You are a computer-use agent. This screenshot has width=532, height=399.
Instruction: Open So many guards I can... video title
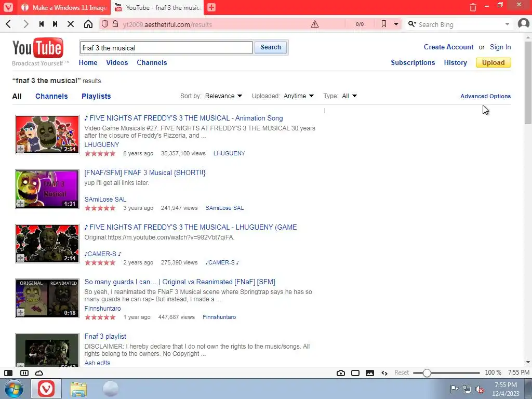[x=180, y=282]
